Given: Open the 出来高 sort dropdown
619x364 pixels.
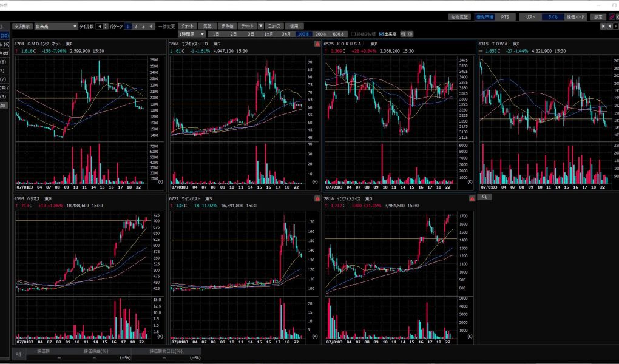Looking at the screenshot, I should coord(75,27).
